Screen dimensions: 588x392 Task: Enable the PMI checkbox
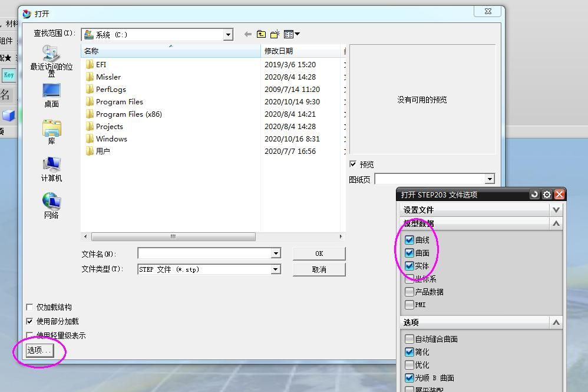pyautogui.click(x=410, y=305)
